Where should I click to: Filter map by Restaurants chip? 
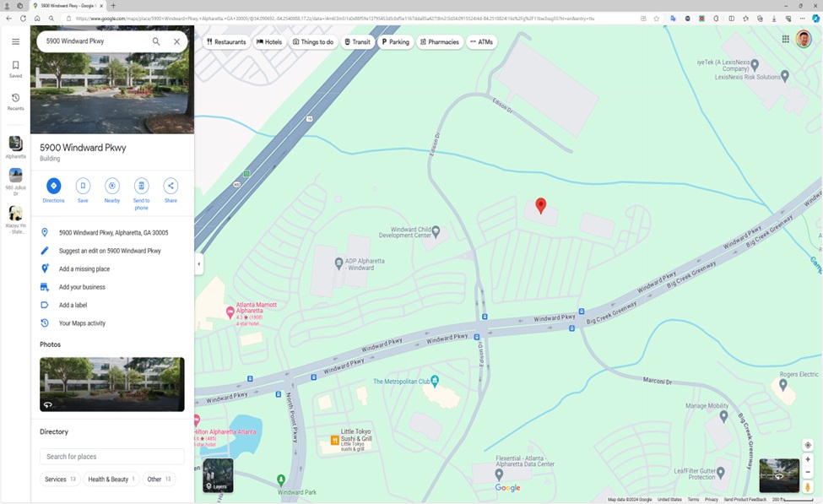(226, 42)
